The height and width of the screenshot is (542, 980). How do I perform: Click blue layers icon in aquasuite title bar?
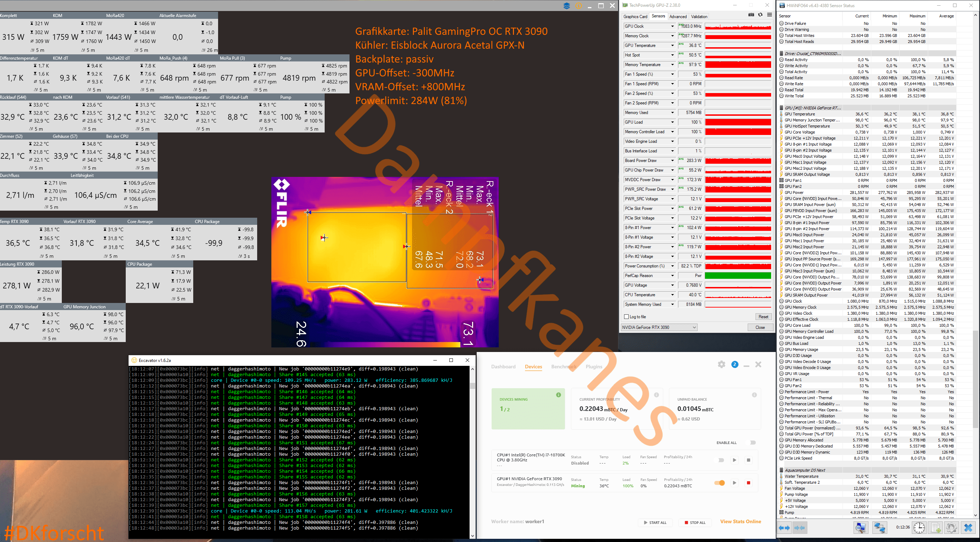[x=567, y=6]
